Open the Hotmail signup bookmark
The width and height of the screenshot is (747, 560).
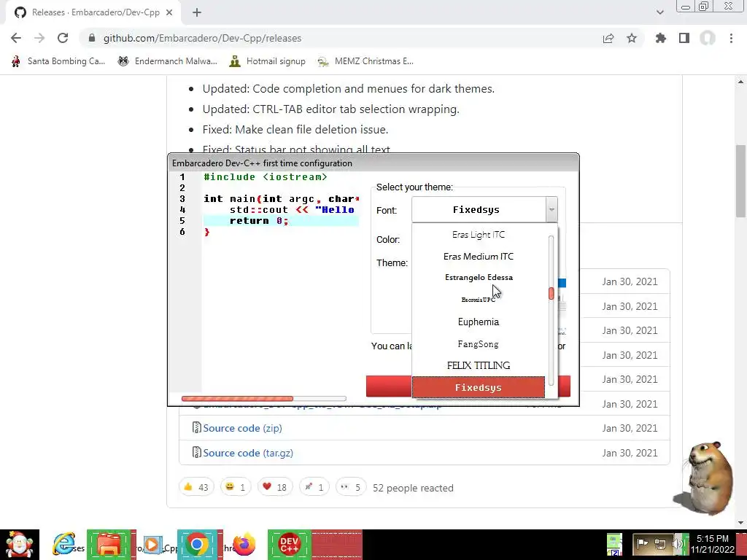tap(267, 61)
